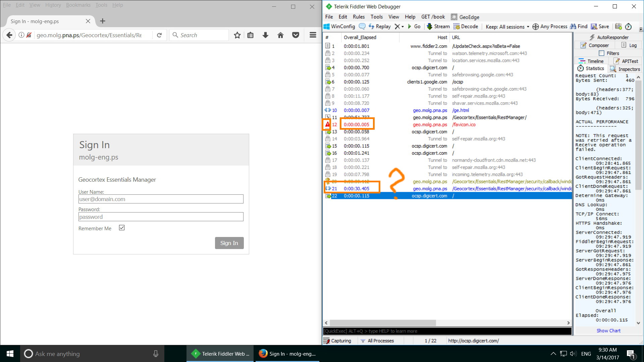Image resolution: width=644 pixels, height=362 pixels.
Task: Click the Any Process target picker
Action: click(550, 26)
